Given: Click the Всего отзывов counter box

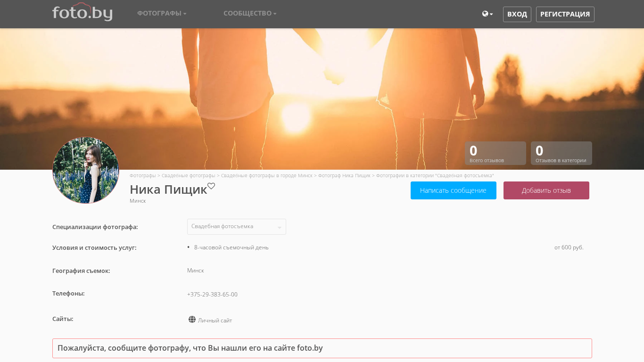Looking at the screenshot, I should (x=495, y=153).
